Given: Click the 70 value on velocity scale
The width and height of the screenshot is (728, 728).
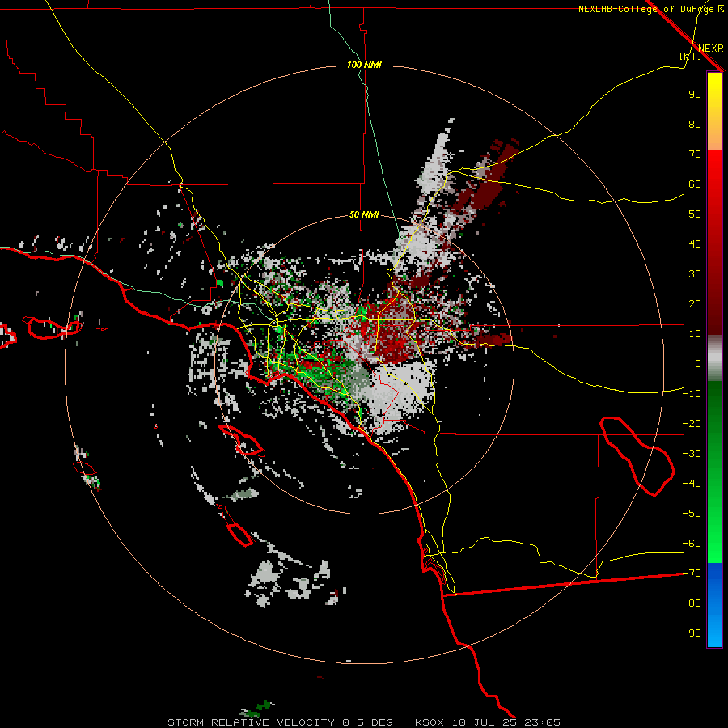Looking at the screenshot, I should [695, 154].
